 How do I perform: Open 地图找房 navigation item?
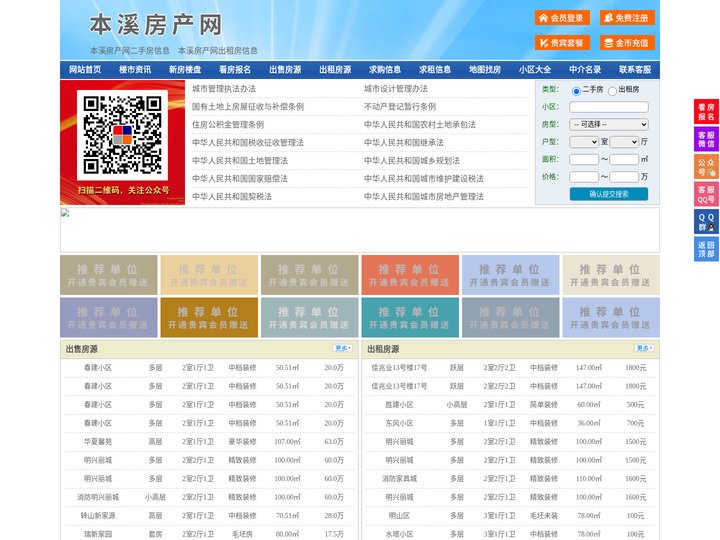tap(485, 70)
